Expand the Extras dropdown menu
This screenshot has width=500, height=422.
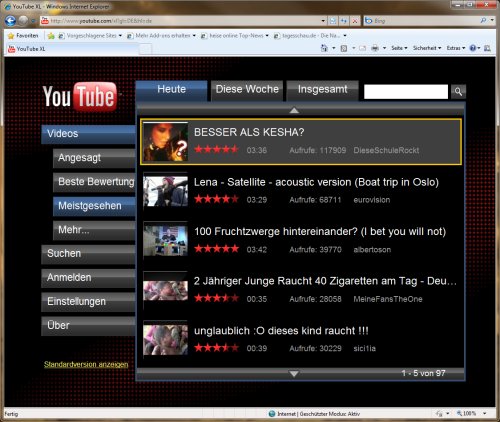[x=456, y=48]
